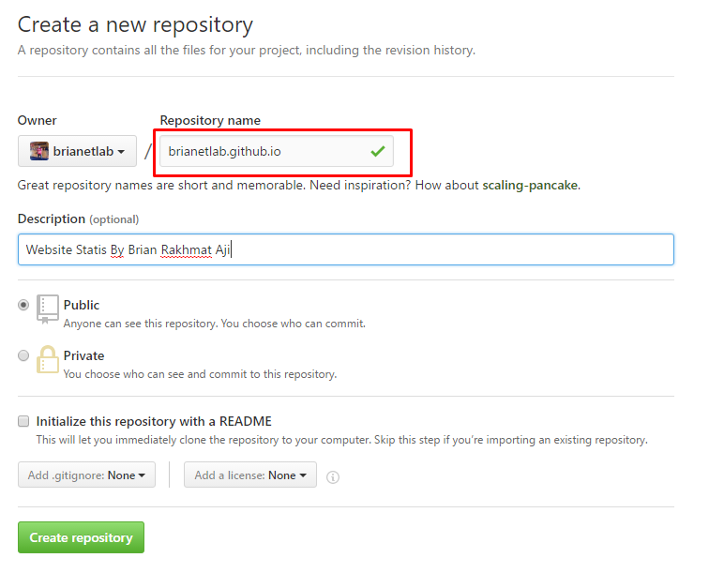Expand the Add .gitignore dropdown
Viewport: 709px width, 588px height.
point(87,475)
